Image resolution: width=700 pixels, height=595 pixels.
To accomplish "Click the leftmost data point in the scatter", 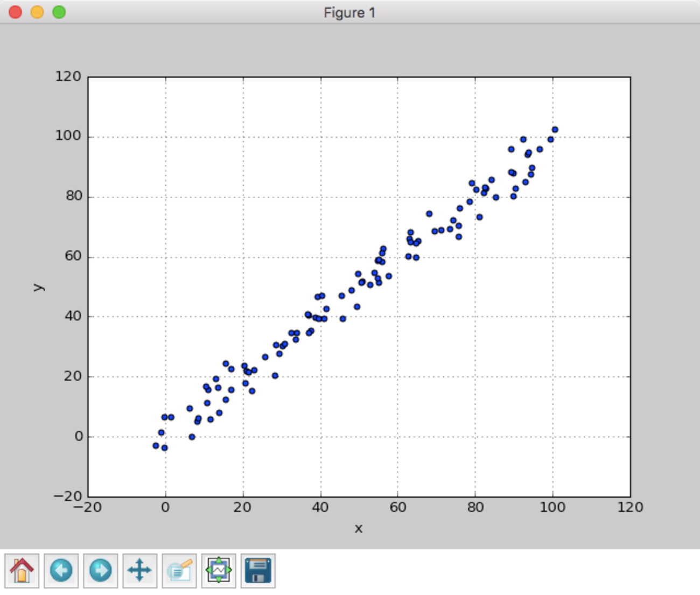I will 156,446.
